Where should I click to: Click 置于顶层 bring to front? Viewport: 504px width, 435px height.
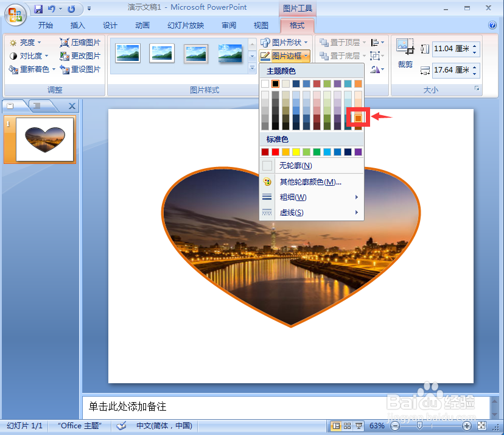click(x=343, y=43)
